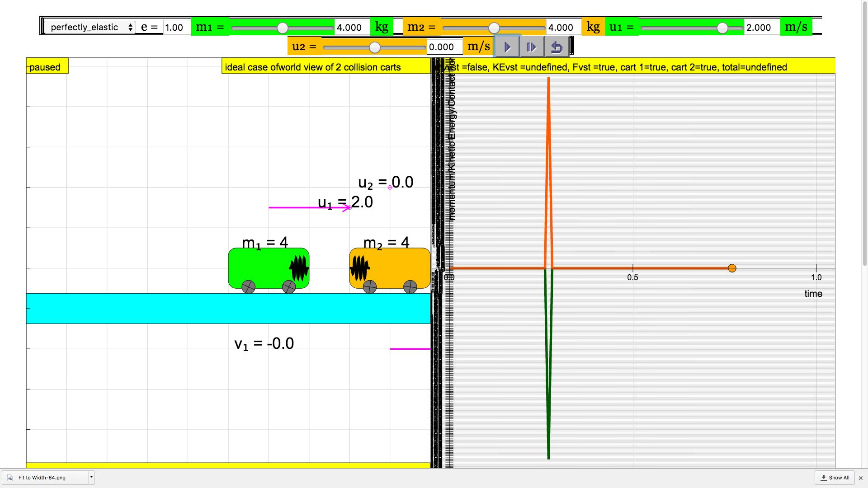Click the u2 value field showing 0.000

tap(445, 47)
